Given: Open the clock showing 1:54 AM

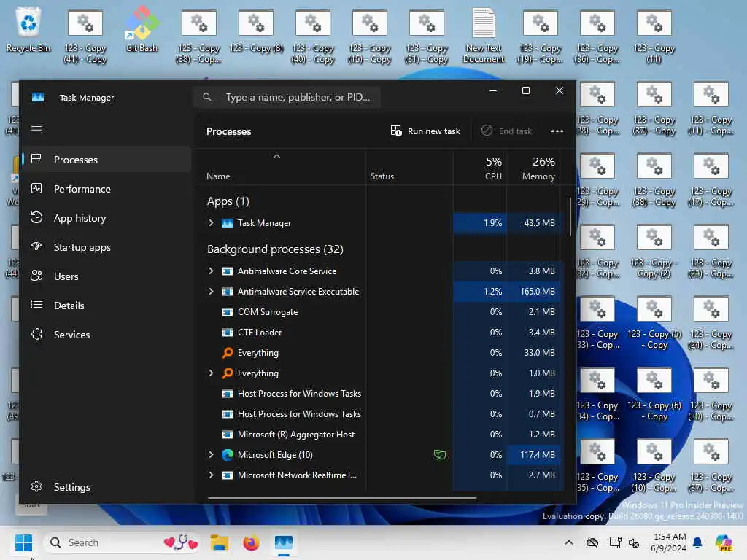Looking at the screenshot, I should pos(669,542).
